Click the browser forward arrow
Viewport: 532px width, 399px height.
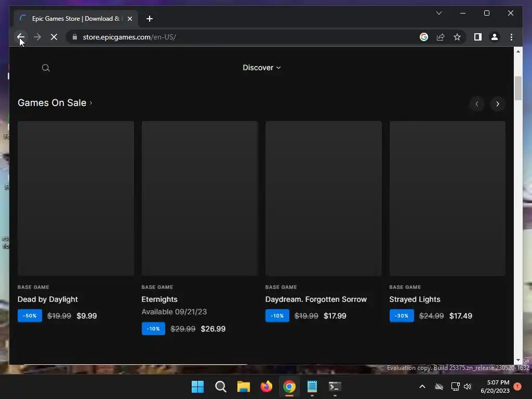37,37
